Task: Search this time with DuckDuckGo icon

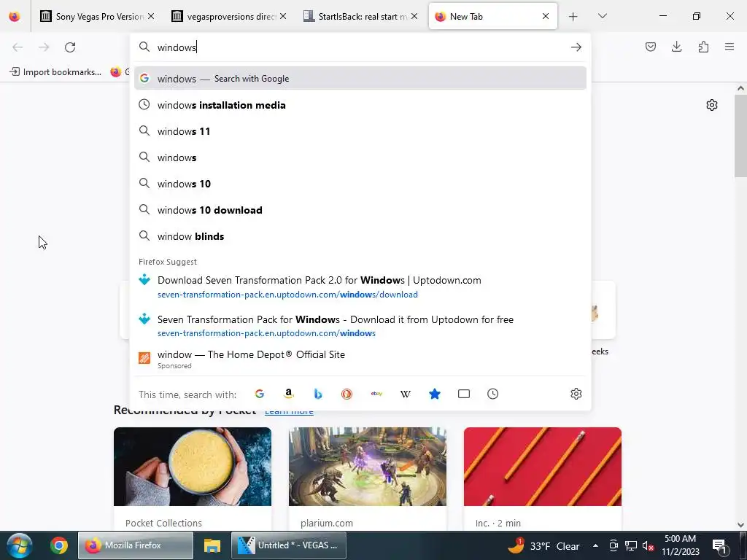Action: [347, 394]
